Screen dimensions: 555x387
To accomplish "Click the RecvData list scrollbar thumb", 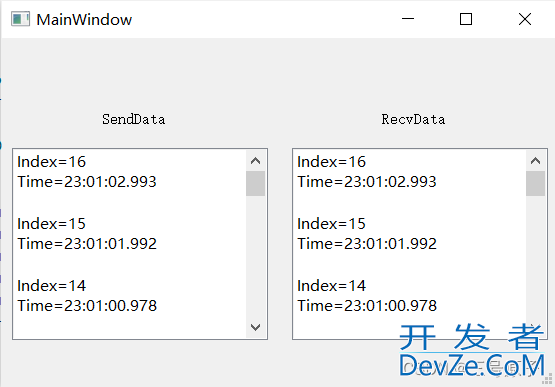I will point(536,183).
